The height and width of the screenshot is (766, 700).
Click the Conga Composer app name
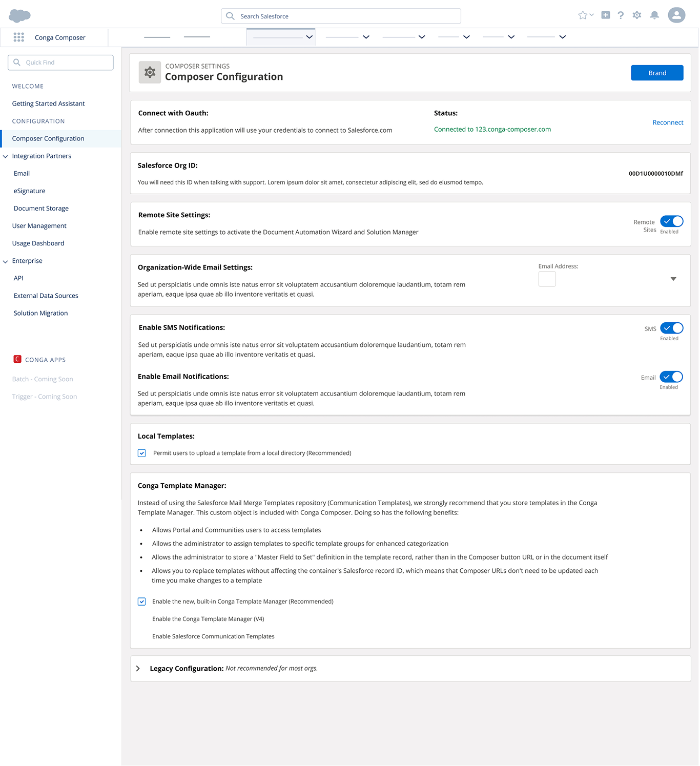(x=60, y=37)
